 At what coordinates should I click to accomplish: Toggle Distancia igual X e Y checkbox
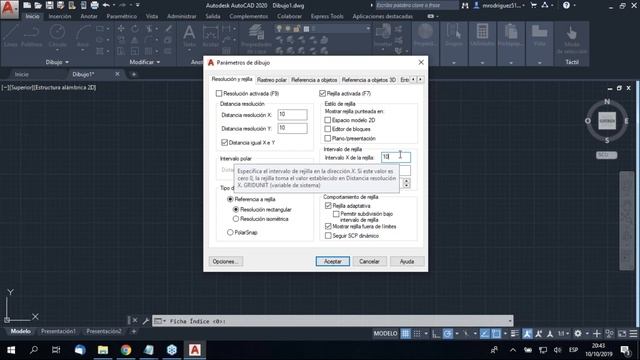224,142
